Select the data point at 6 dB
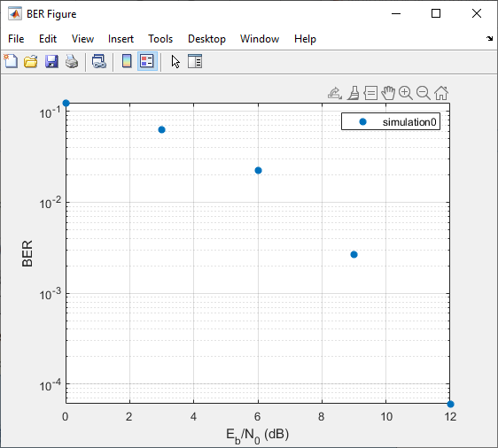The image size is (498, 448). click(258, 171)
